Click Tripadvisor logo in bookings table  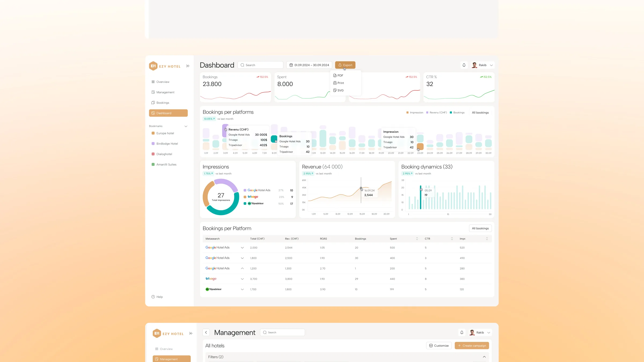(x=214, y=289)
